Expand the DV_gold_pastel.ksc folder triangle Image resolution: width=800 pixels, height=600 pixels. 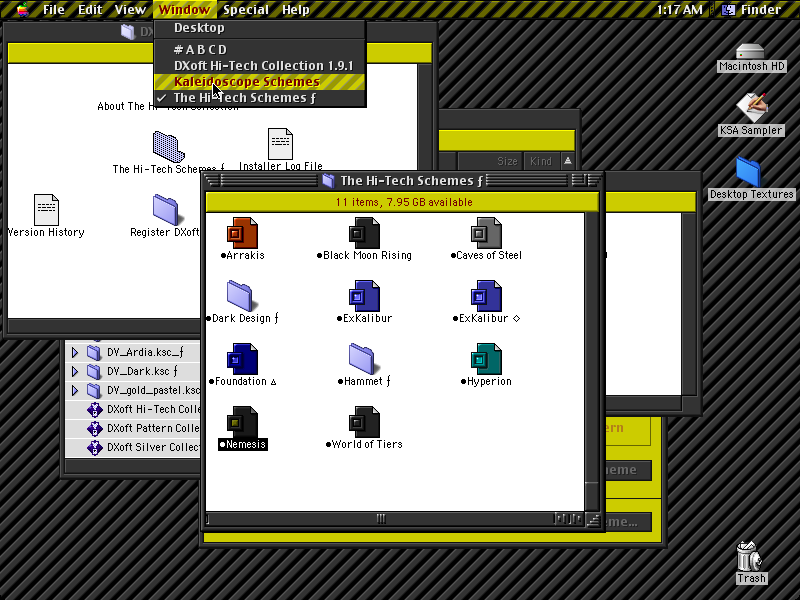coord(75,390)
